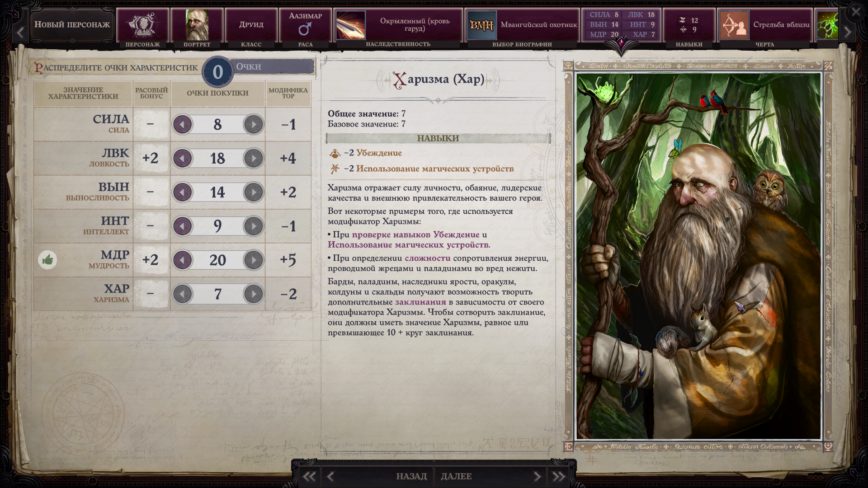
Task: Open the Убеждение skill link
Action: click(x=379, y=153)
